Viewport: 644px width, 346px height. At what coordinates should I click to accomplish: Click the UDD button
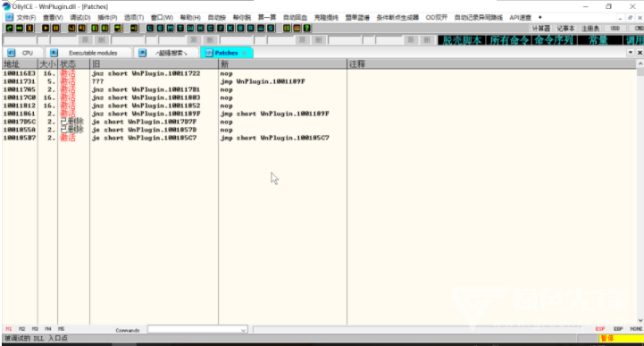pos(615,29)
